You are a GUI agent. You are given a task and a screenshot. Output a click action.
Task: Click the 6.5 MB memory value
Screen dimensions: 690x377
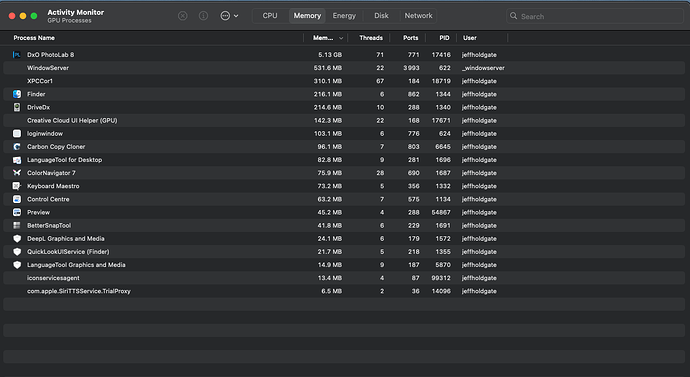coord(332,291)
